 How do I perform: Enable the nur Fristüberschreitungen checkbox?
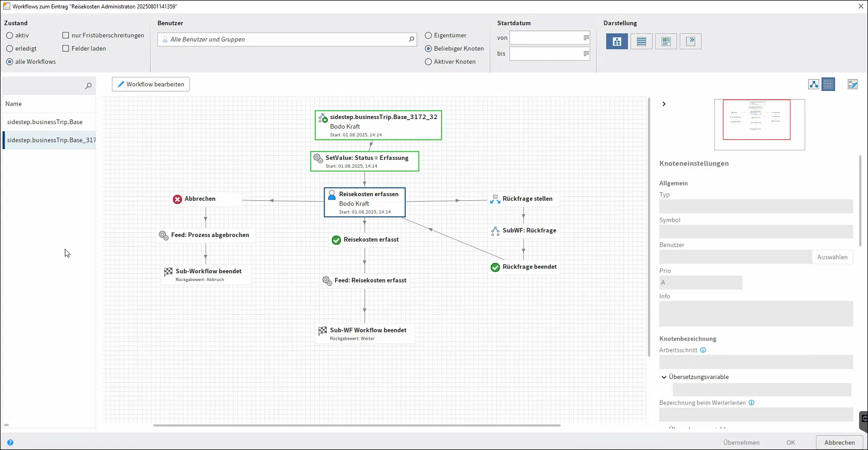66,36
